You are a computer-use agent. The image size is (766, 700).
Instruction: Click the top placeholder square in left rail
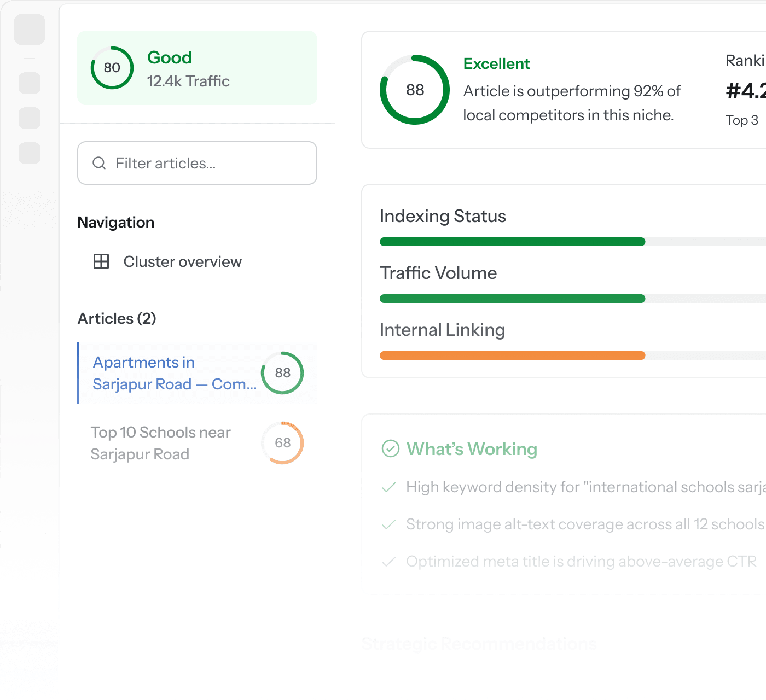[30, 30]
